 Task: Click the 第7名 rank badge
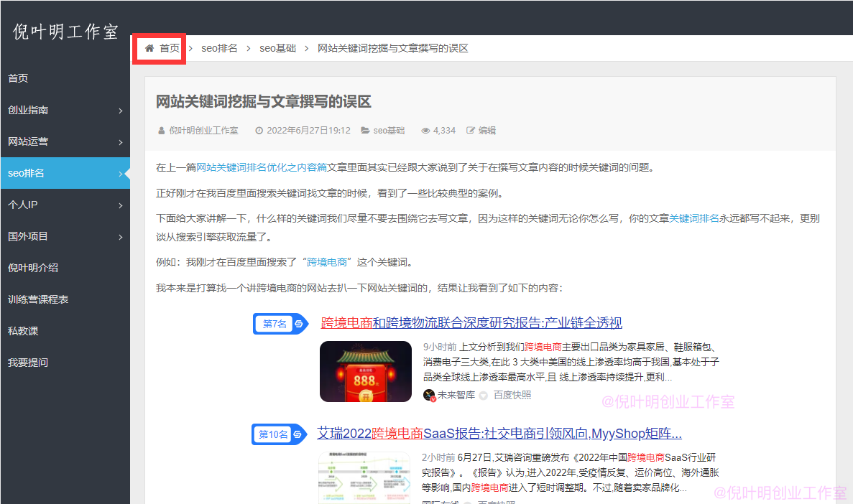pyautogui.click(x=281, y=324)
